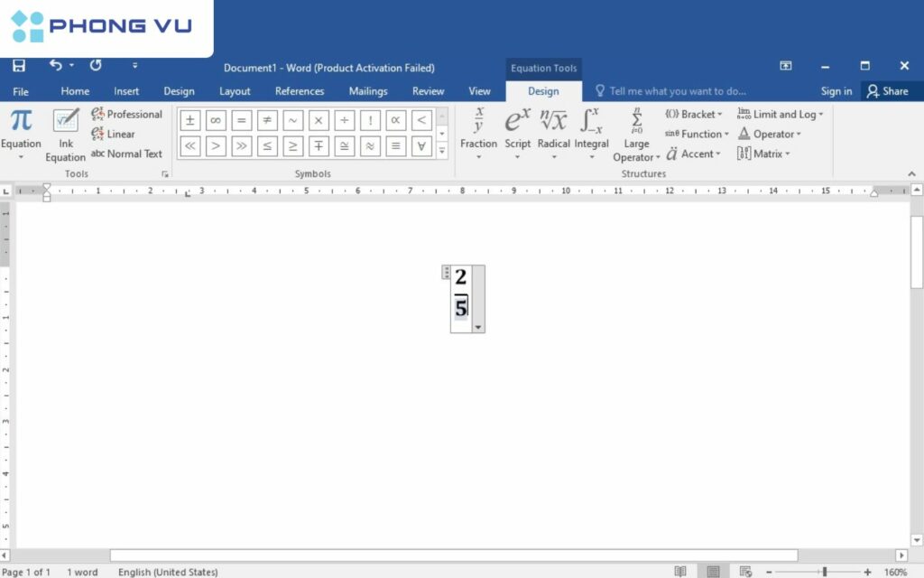Click the Ink Equation icon

point(66,135)
